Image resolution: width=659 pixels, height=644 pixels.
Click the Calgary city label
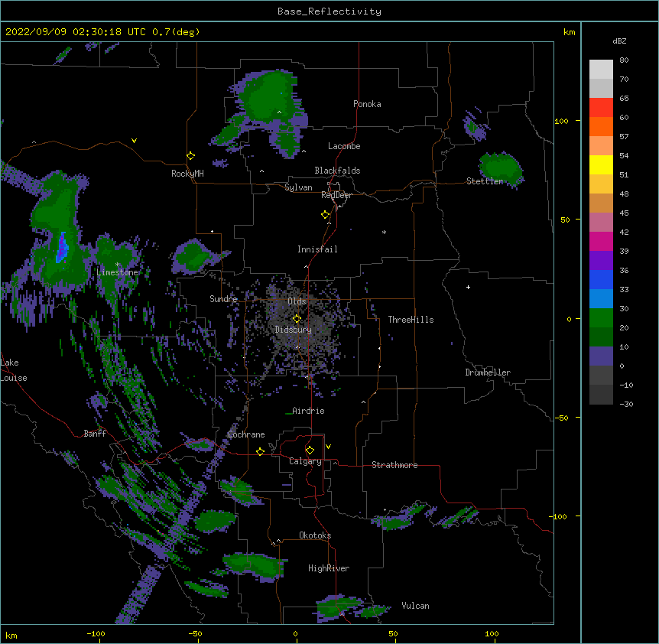coord(306,461)
